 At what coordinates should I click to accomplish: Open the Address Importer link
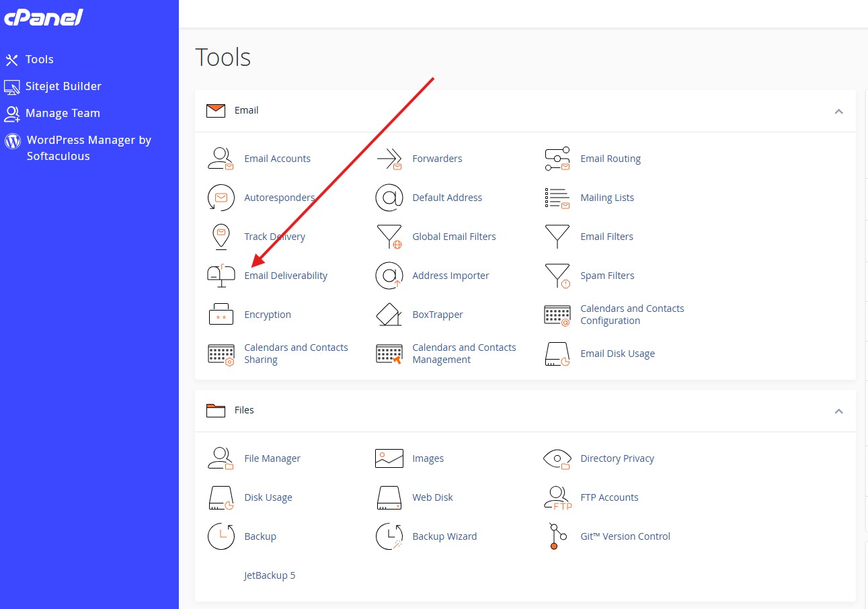(450, 276)
